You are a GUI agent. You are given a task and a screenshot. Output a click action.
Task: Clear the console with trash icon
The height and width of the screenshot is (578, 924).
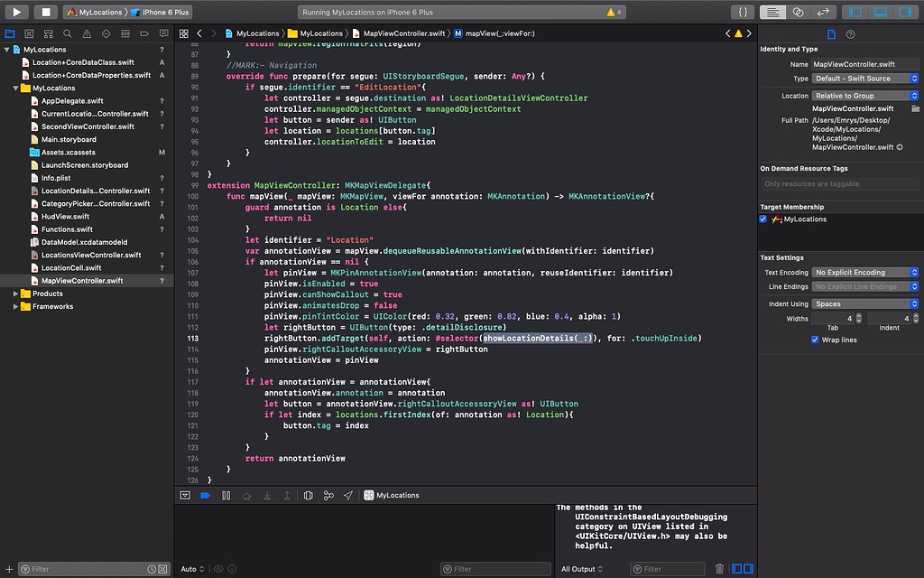tap(719, 569)
